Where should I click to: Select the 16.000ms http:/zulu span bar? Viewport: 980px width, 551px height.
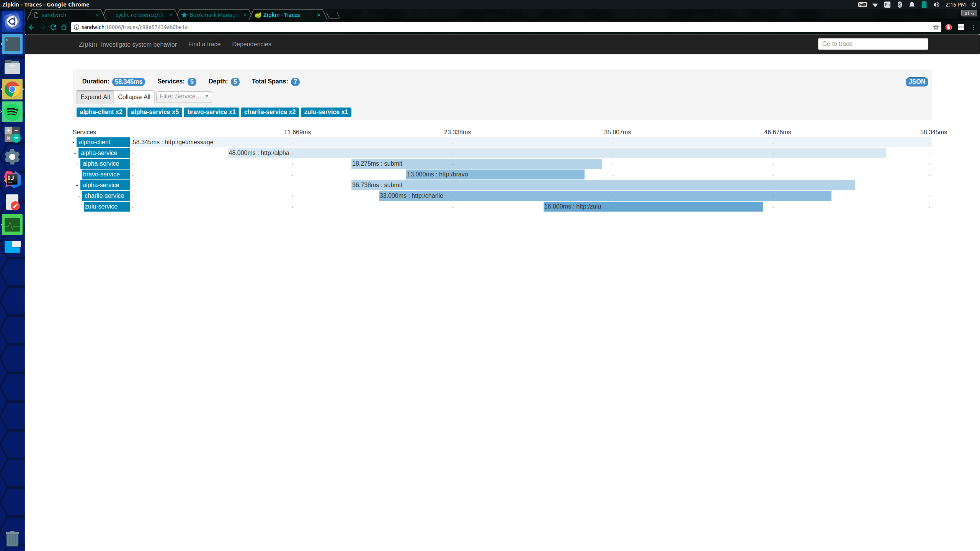(653, 207)
